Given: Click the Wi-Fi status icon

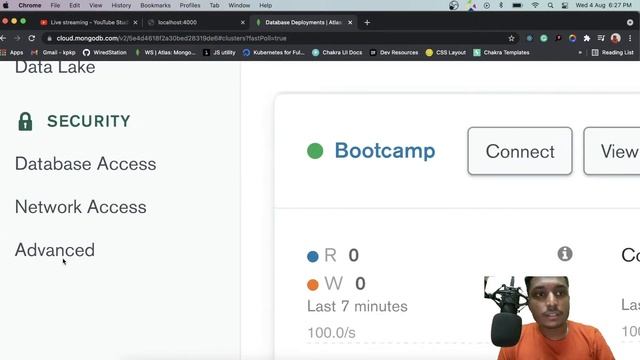Looking at the screenshot, I should (535, 5).
